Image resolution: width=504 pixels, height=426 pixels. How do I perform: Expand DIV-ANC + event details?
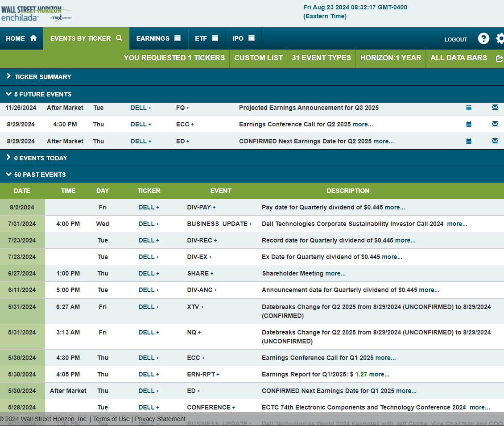(x=202, y=290)
